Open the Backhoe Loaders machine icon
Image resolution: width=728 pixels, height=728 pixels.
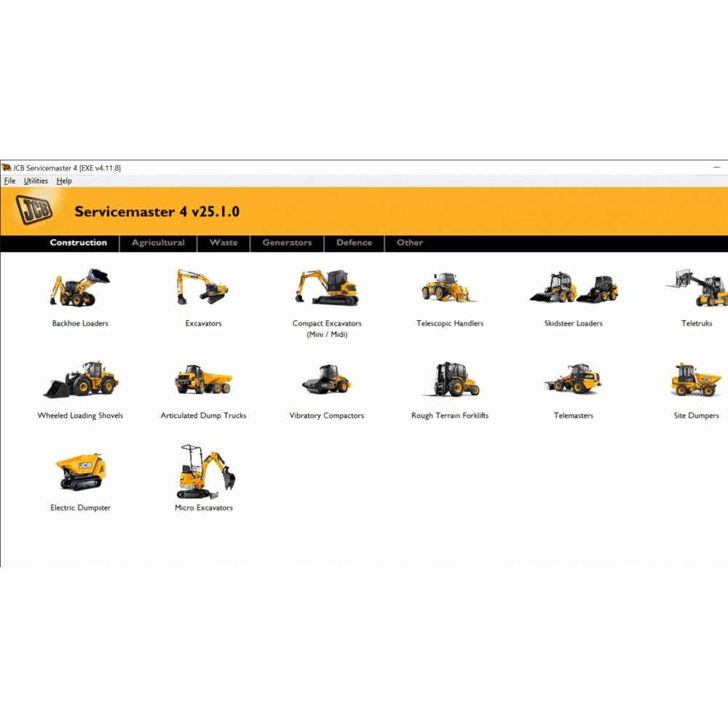coord(80,288)
